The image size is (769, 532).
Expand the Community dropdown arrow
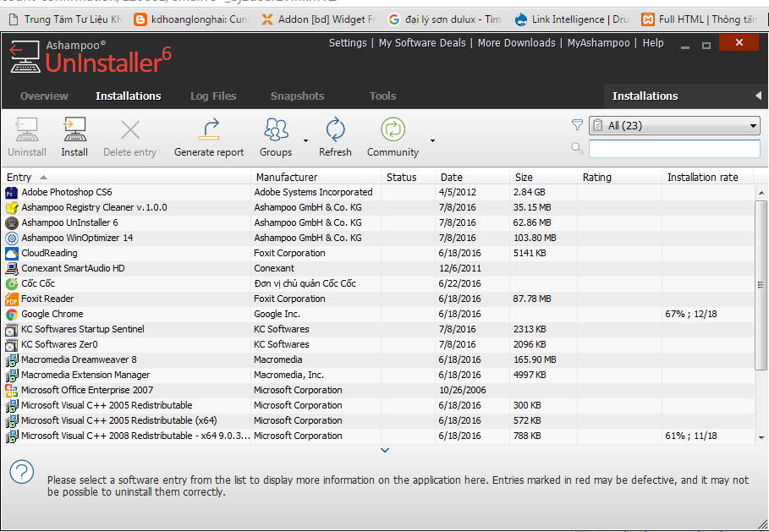pos(432,140)
